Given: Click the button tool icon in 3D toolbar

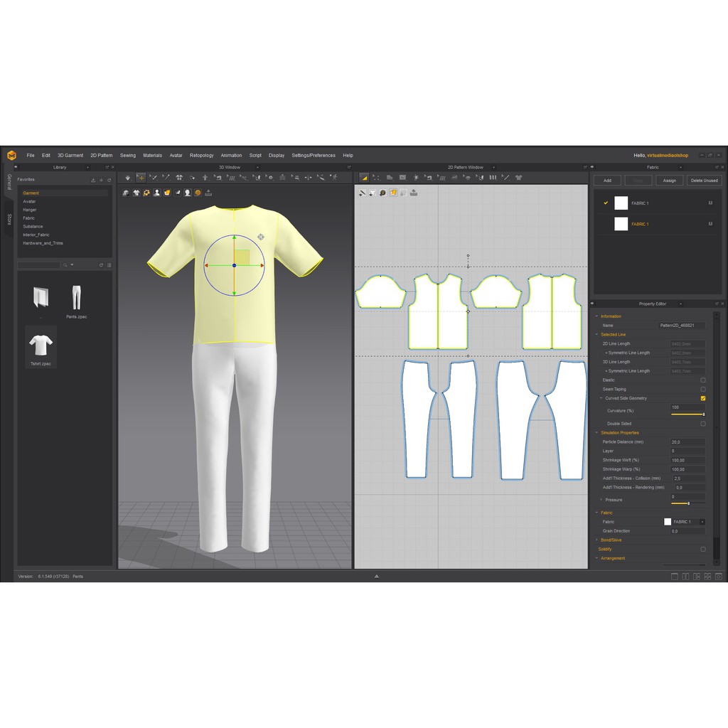Looking at the screenshot, I should [x=269, y=178].
